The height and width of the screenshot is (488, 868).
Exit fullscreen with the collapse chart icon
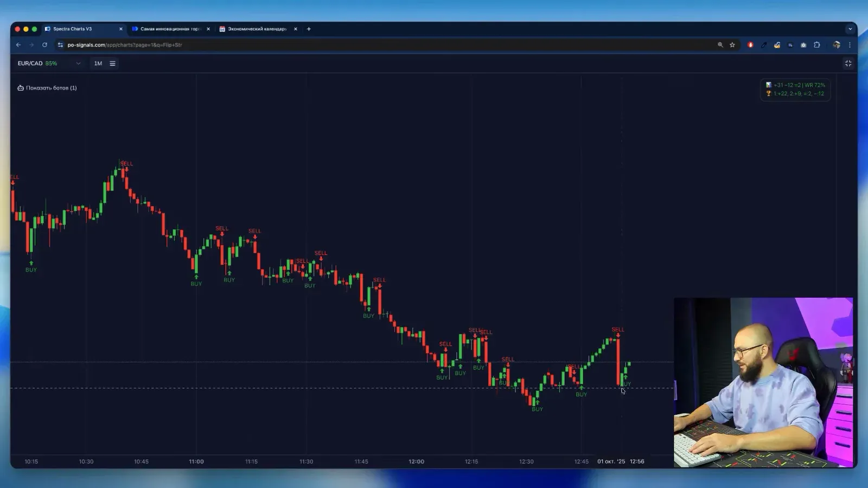(848, 63)
